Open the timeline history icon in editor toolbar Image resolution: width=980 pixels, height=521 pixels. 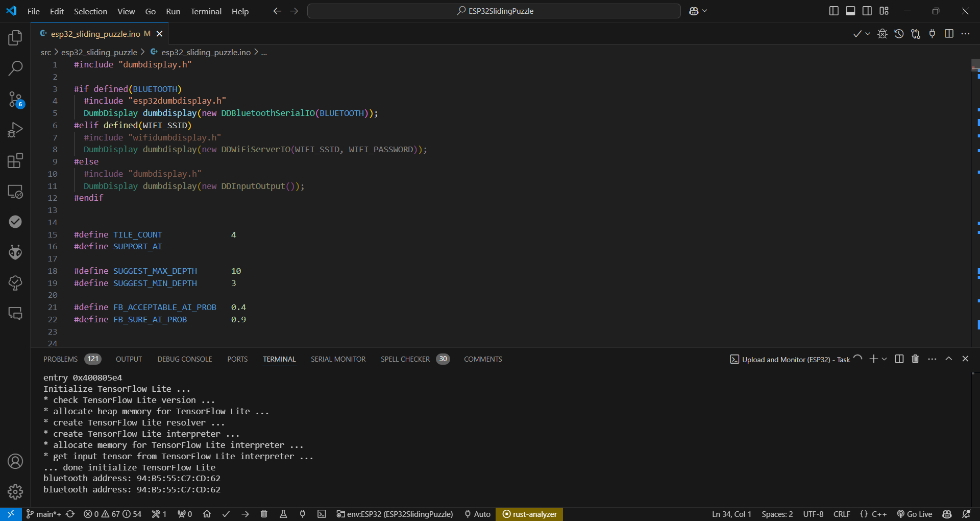pyautogui.click(x=899, y=34)
